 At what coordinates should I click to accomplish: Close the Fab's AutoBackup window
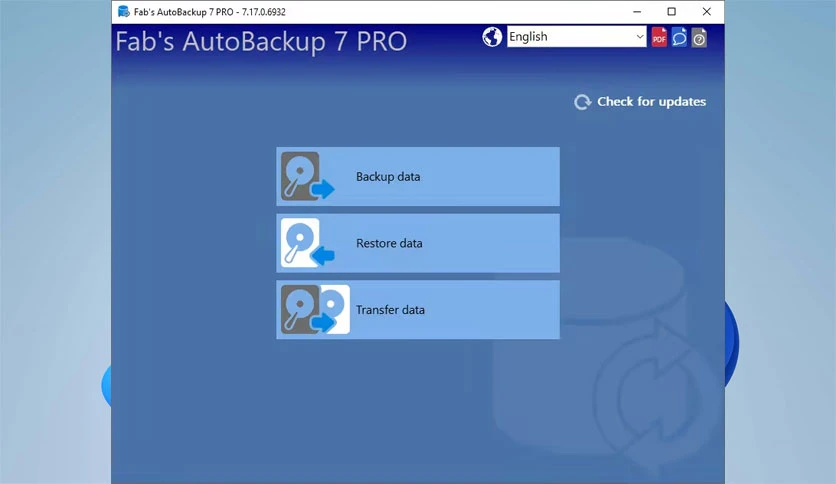pos(706,11)
